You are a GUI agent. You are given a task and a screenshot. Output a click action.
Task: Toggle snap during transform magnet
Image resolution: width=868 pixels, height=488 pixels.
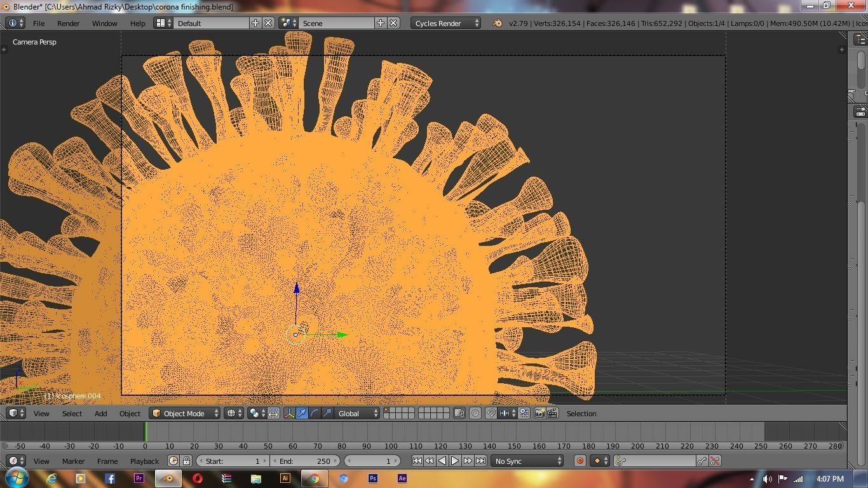click(x=491, y=413)
